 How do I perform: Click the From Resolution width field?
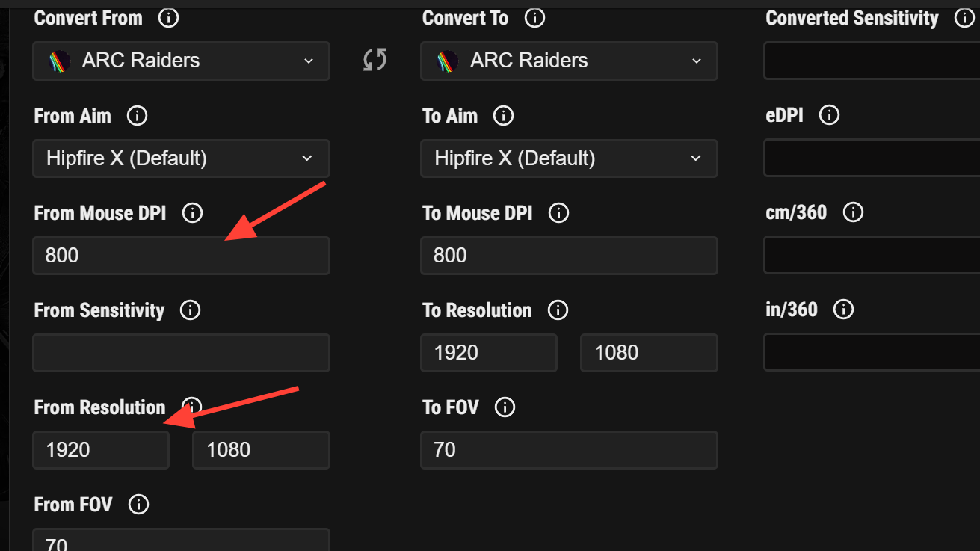[101, 450]
